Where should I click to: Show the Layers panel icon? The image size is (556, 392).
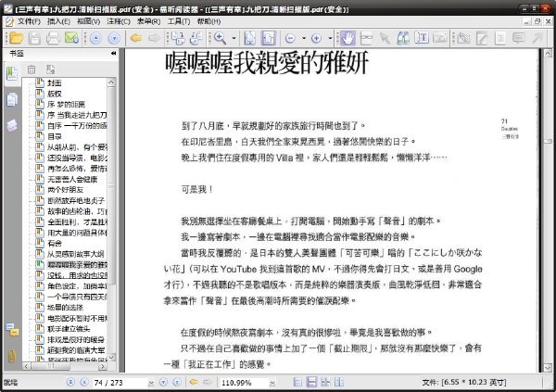tap(12, 125)
